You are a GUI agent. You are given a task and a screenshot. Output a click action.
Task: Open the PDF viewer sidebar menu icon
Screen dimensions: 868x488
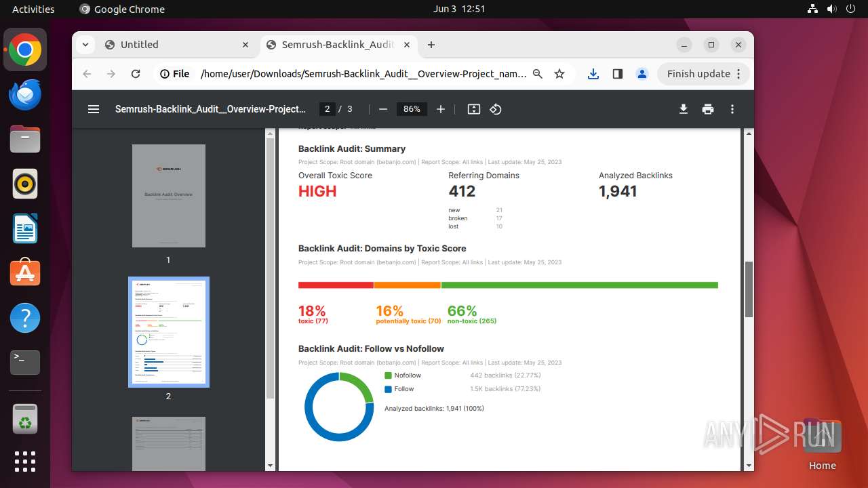click(94, 109)
